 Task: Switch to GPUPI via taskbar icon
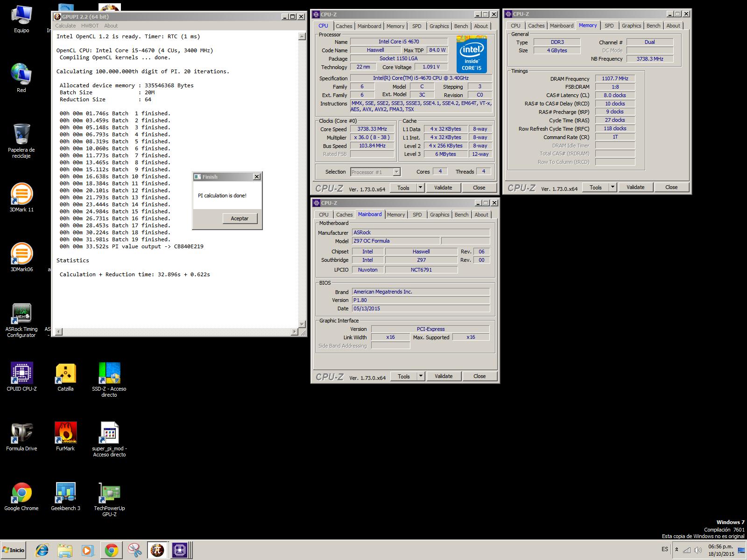[157, 550]
